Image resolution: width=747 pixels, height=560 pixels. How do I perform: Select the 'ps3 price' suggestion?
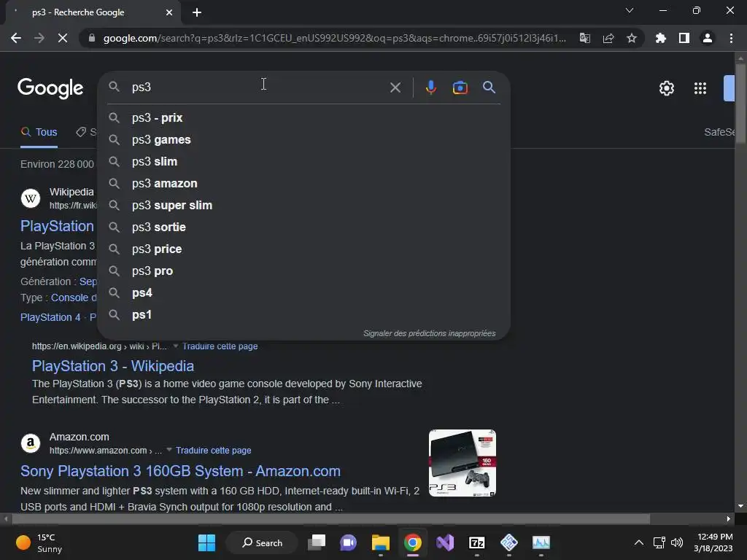(x=303, y=249)
